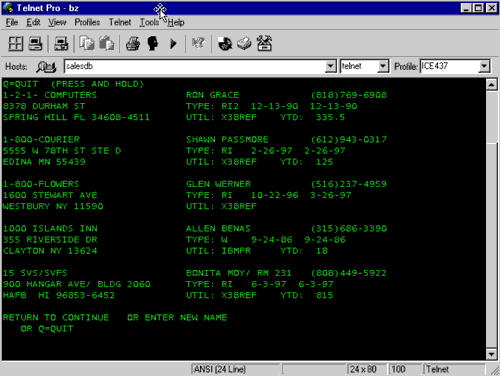Maximize the Telnet Pro window
Screen dimensions: 500x376
(x=479, y=8)
